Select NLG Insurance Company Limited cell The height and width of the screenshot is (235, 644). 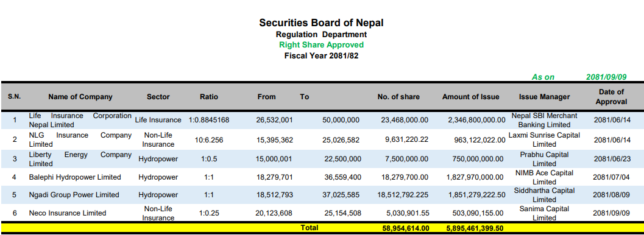80,139
